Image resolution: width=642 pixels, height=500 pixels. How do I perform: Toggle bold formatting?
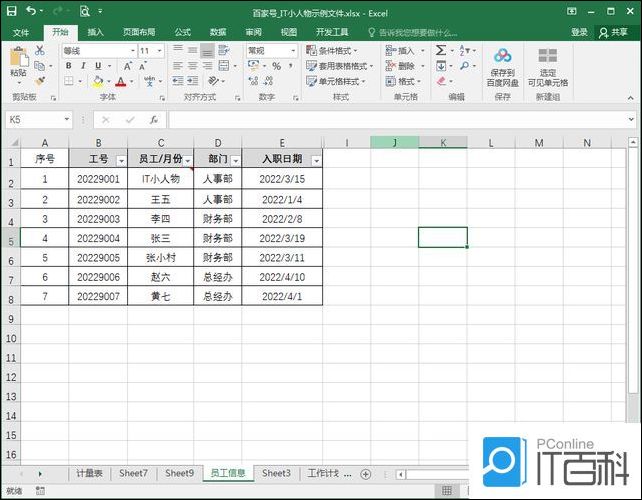click(x=68, y=66)
